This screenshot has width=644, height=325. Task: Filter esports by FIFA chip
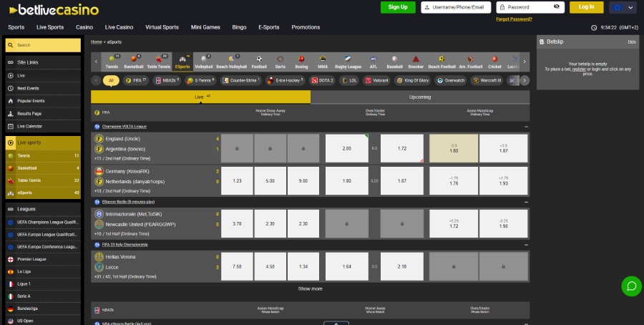[136, 80]
